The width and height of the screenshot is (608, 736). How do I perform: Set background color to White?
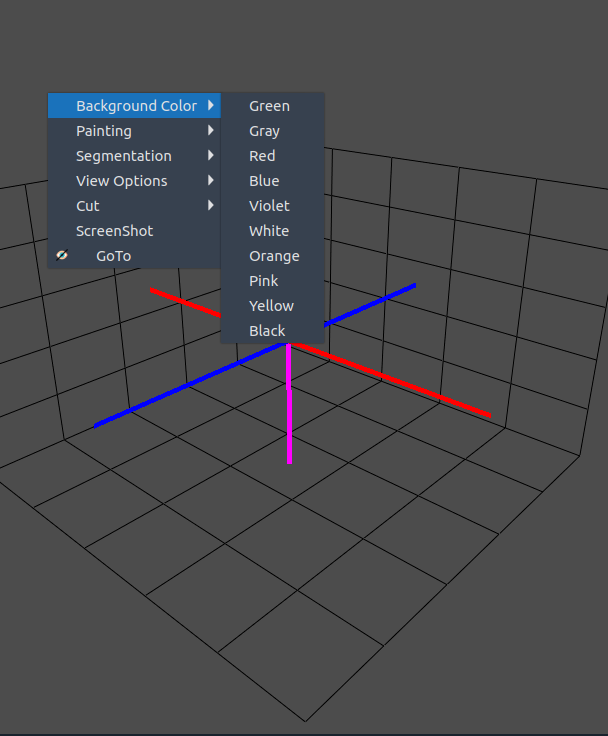(x=272, y=231)
